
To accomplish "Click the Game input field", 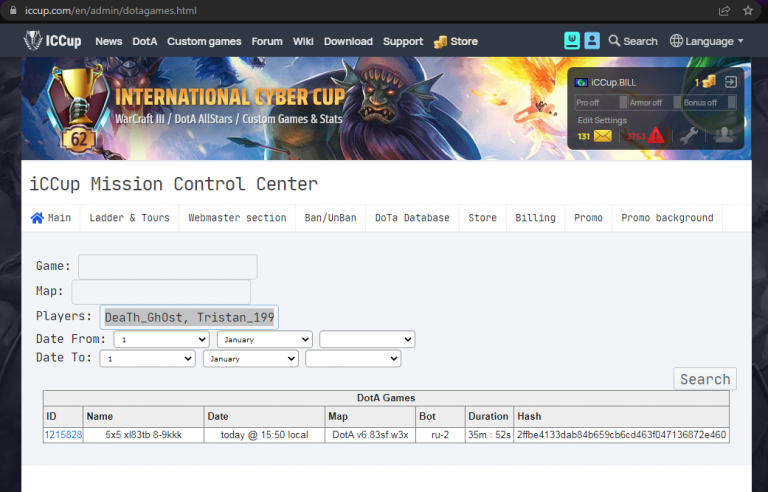I will click(168, 267).
